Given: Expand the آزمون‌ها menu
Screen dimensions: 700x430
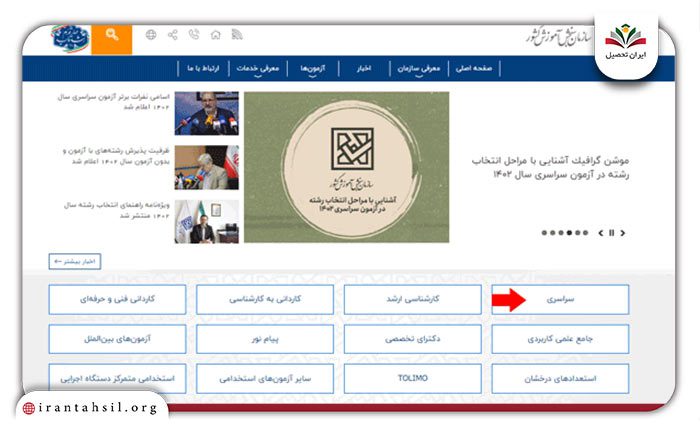Looking at the screenshot, I should tap(312, 69).
